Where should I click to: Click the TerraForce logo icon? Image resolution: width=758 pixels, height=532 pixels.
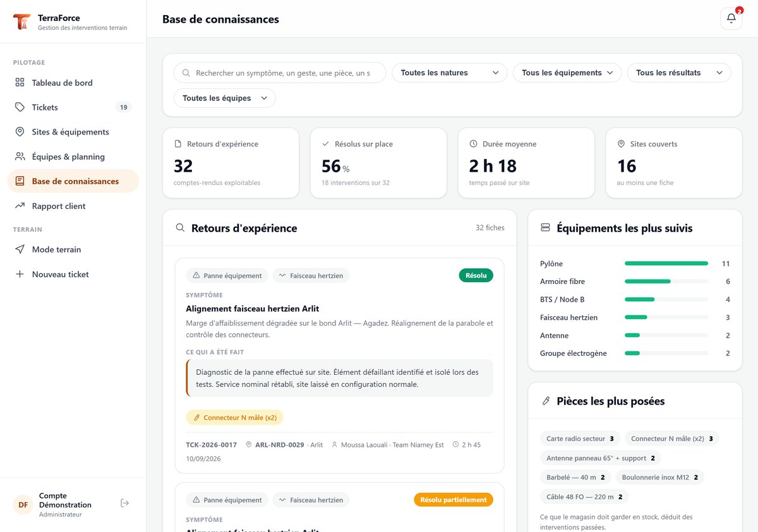click(x=21, y=23)
